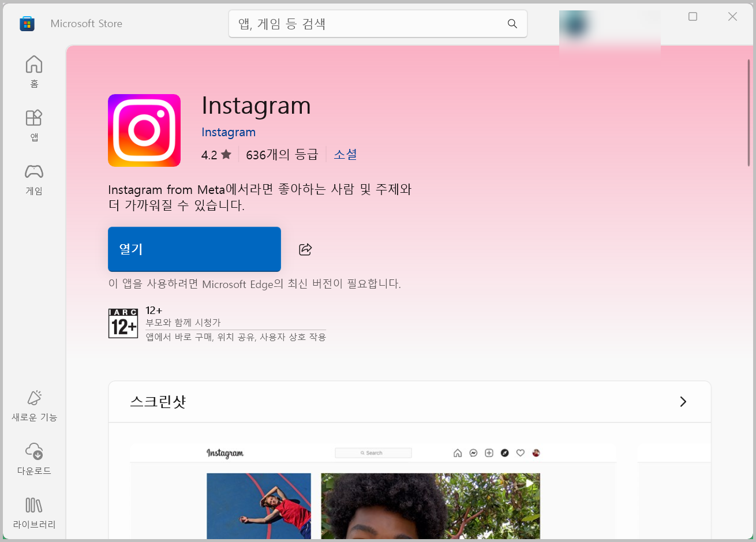Click the Instagram app logo image
756x542 pixels.
tap(144, 130)
